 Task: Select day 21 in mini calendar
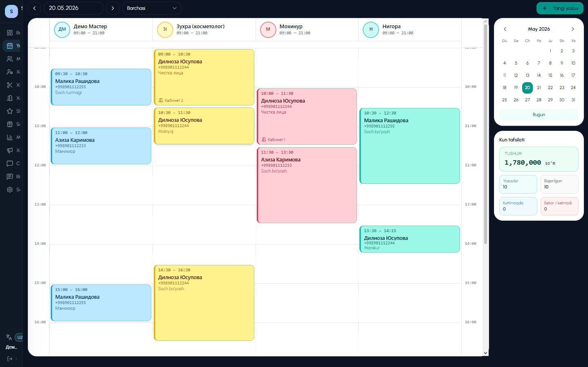[539, 87]
